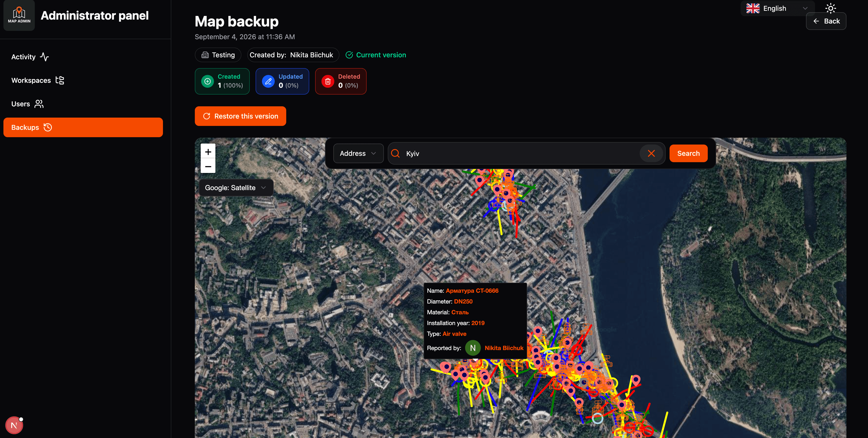Screen dimensions: 868x438
Task: Toggle light theme with sun icon
Action: pos(831,8)
